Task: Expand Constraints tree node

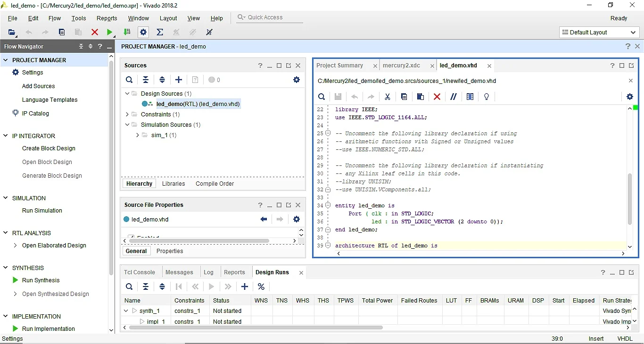Action: pos(127,114)
